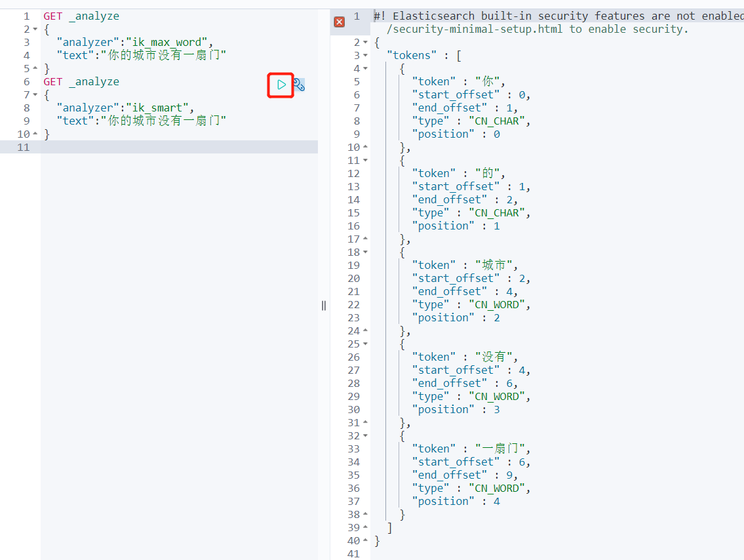Collapse the "城市" token object
The image size is (744, 560).
pyautogui.click(x=364, y=251)
